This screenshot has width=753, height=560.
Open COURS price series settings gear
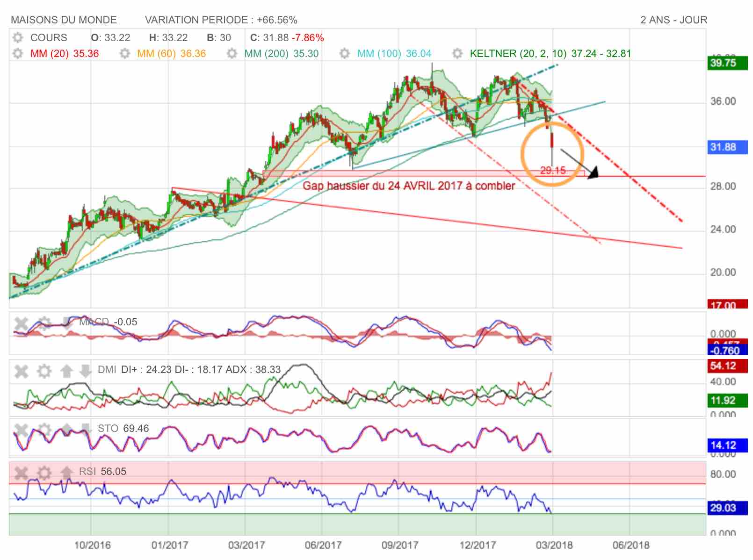(18, 37)
